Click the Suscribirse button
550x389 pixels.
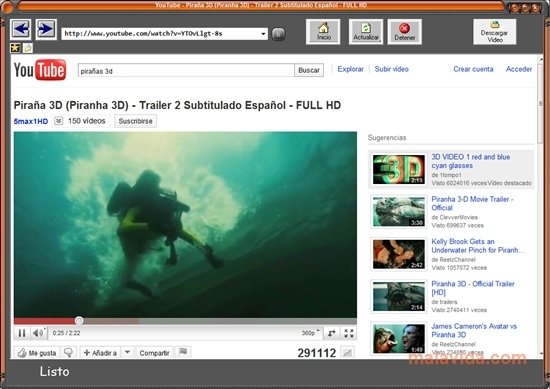point(135,121)
